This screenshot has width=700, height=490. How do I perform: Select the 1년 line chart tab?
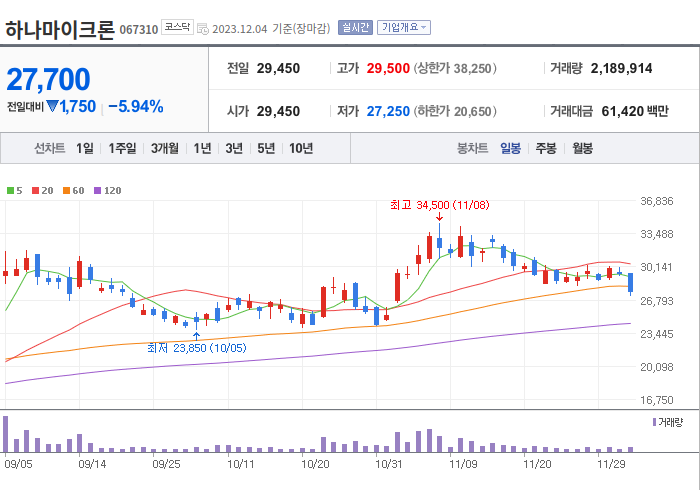(202, 148)
